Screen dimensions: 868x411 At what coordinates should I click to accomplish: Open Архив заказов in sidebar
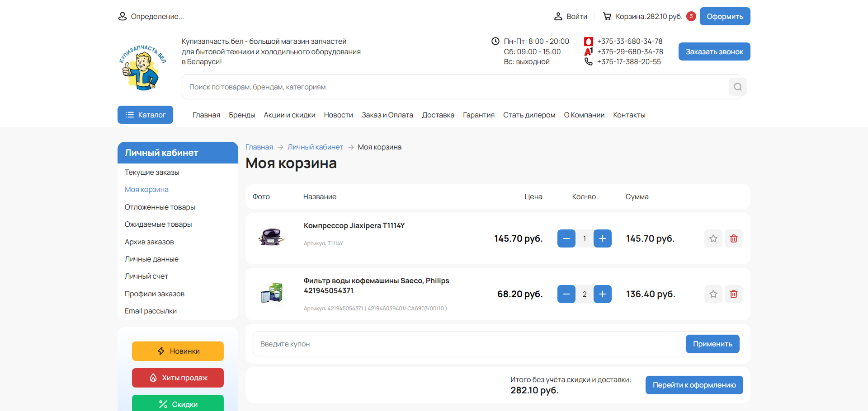[x=149, y=242]
